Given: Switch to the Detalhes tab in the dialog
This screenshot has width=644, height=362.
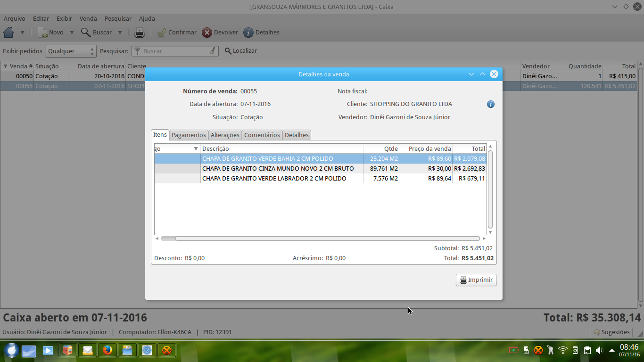Looking at the screenshot, I should [297, 135].
